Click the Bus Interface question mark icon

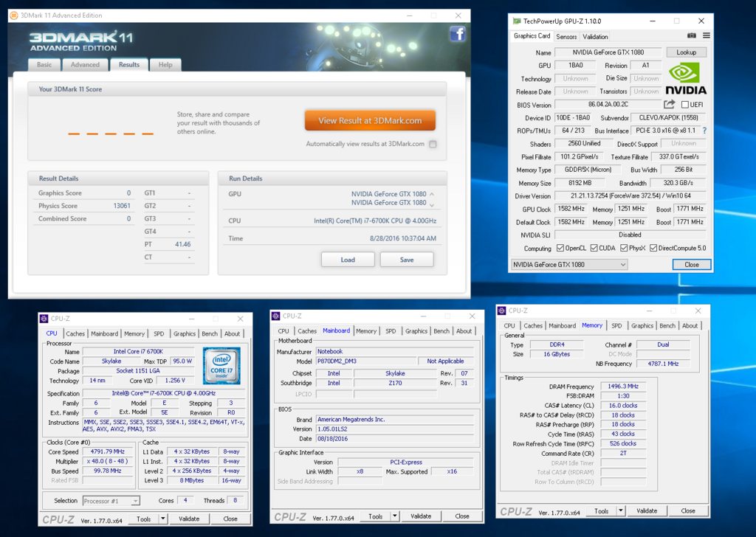click(704, 131)
